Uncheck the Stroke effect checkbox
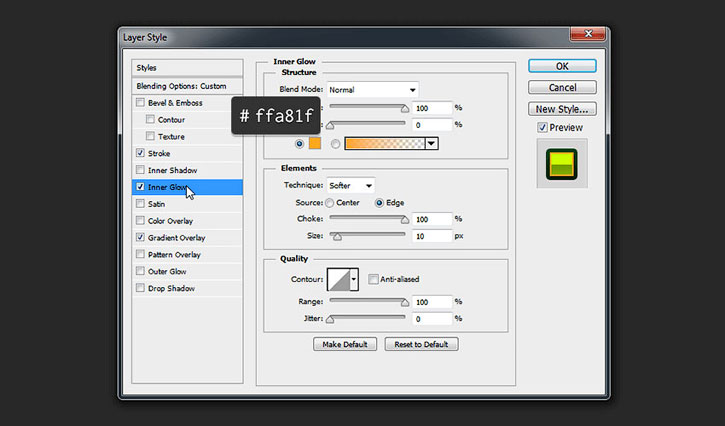 [x=140, y=153]
